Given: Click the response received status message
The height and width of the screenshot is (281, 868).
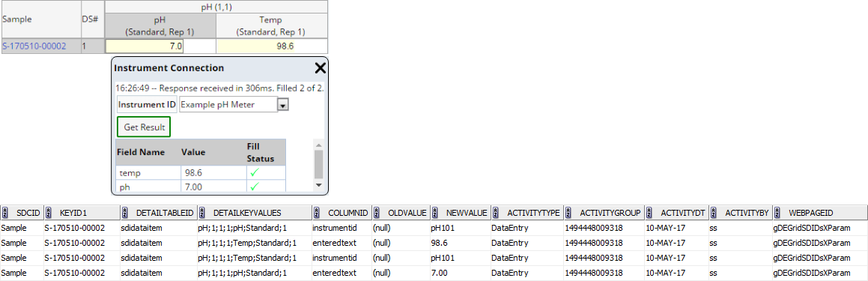Looking at the screenshot, I should click(219, 88).
